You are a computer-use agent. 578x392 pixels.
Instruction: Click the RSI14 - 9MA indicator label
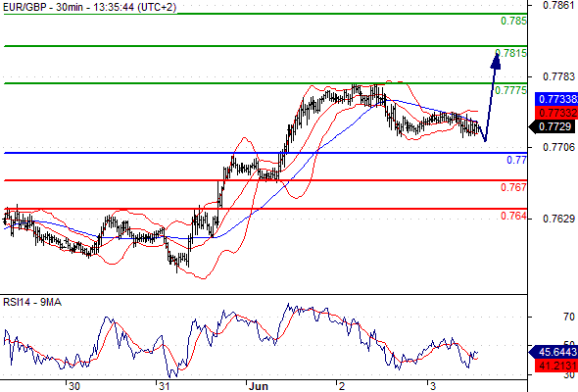click(32, 303)
